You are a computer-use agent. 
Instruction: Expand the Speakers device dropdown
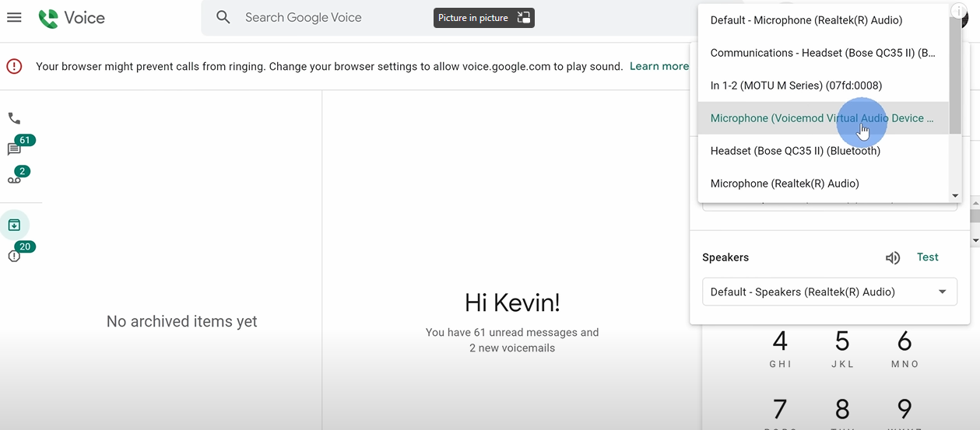(x=830, y=292)
